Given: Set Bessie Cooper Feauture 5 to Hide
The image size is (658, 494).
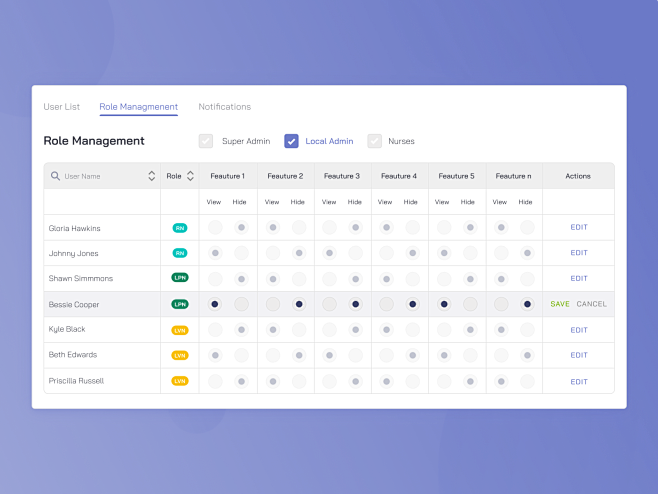Looking at the screenshot, I should click(470, 304).
